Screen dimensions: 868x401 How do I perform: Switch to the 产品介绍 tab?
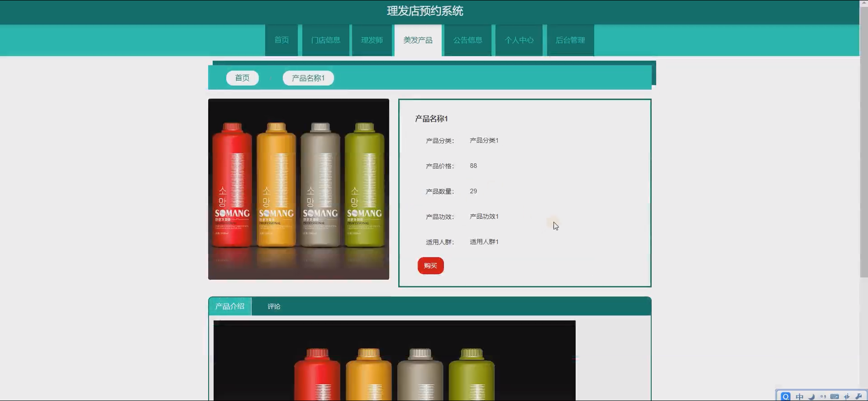pyautogui.click(x=230, y=306)
